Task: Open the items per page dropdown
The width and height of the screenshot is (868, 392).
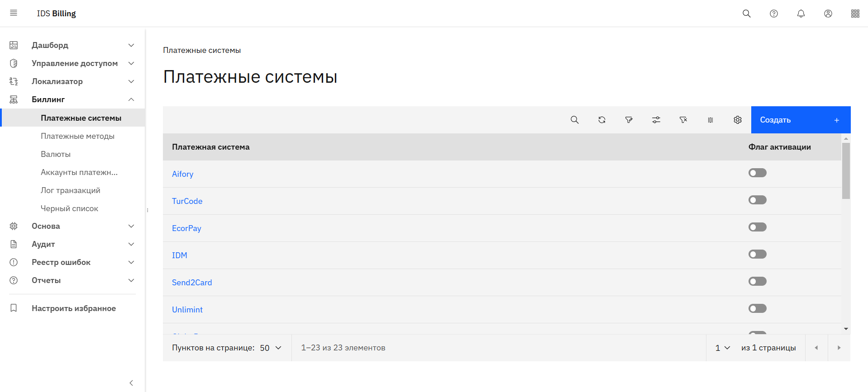Action: tap(271, 348)
